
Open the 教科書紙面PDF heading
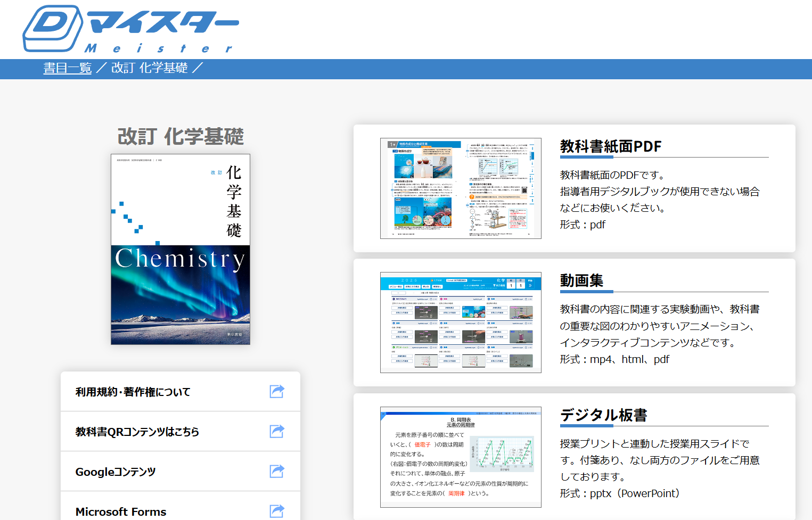point(610,146)
